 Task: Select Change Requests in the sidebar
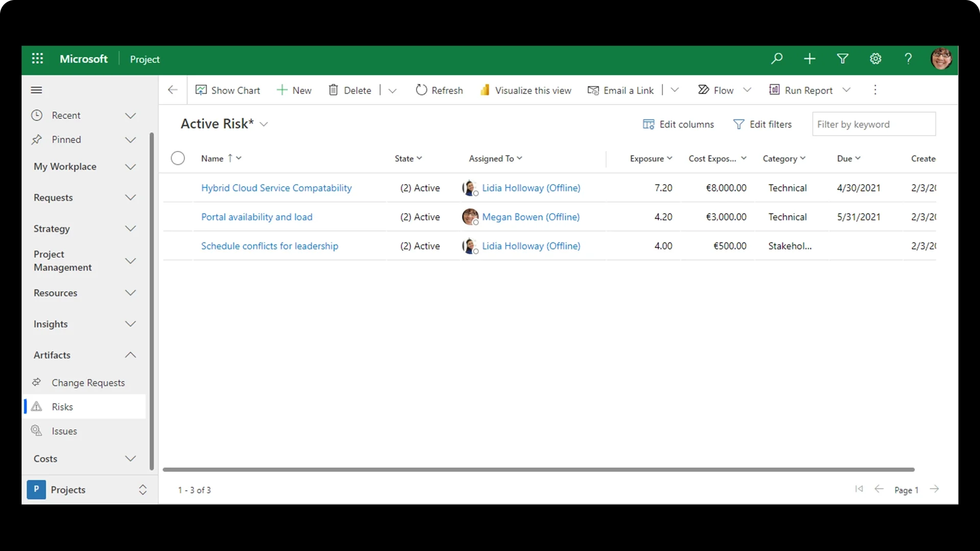click(88, 383)
